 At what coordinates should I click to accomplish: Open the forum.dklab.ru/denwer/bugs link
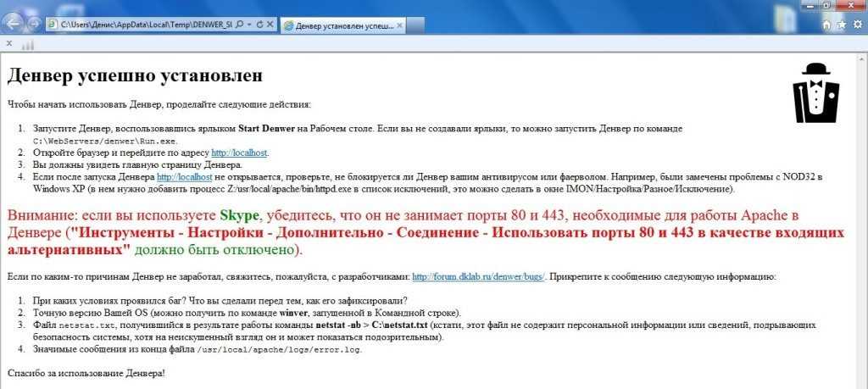pyautogui.click(x=479, y=276)
